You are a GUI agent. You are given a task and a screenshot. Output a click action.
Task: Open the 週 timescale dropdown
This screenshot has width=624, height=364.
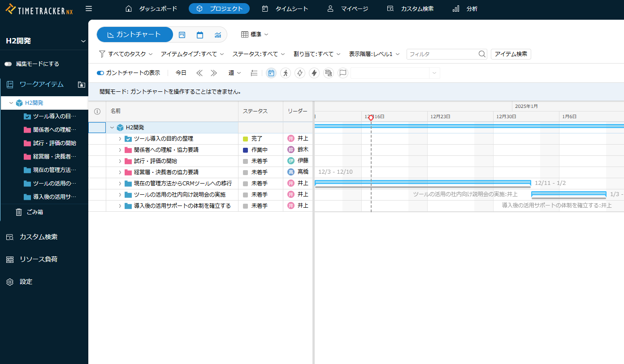point(234,73)
